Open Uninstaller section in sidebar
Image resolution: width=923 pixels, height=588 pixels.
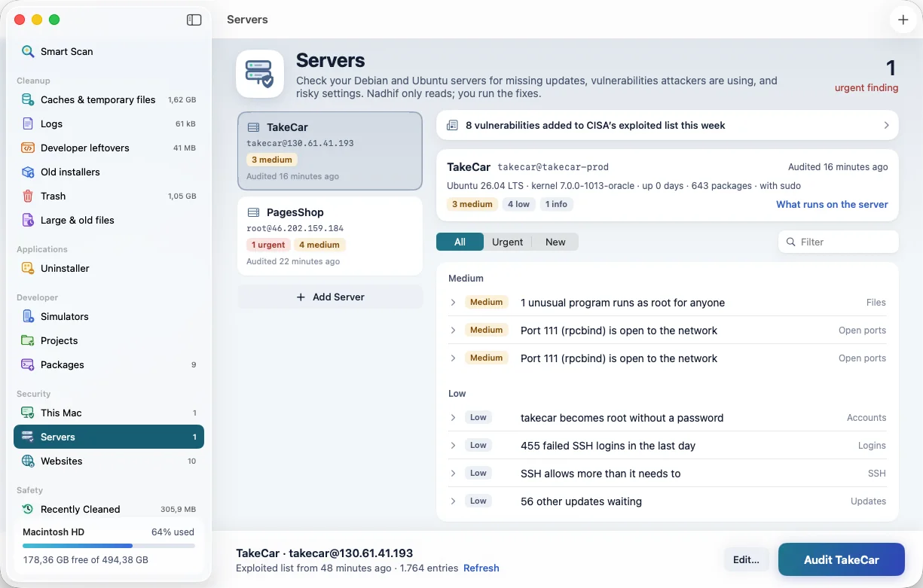click(x=108, y=268)
